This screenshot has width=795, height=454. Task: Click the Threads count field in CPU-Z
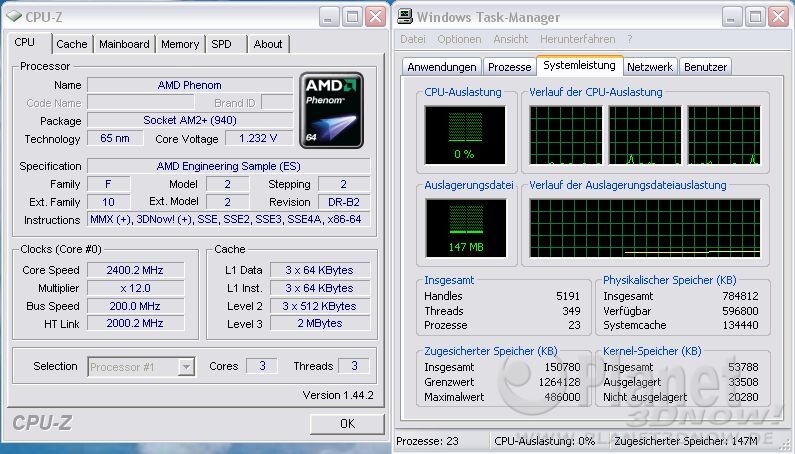(x=354, y=366)
